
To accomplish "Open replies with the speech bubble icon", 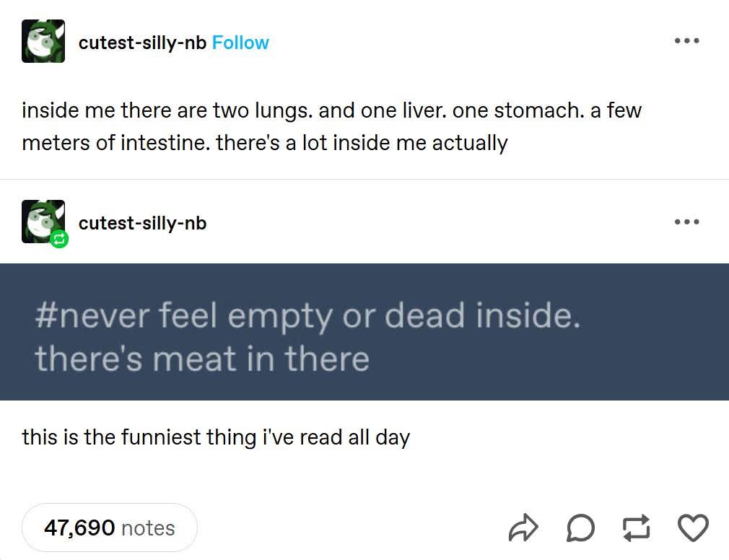I will pyautogui.click(x=581, y=528).
